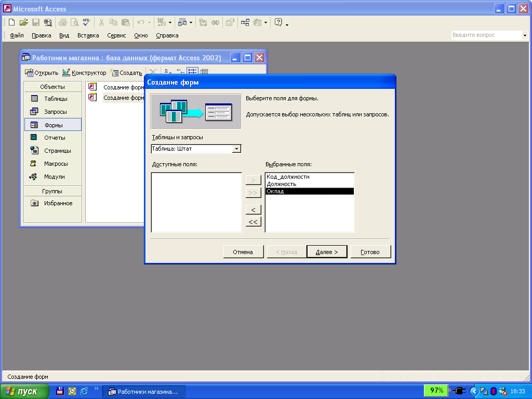Image resolution: width=532 pixels, height=399 pixels.
Task: Click the File search icon in toolbar
Action: point(48,22)
